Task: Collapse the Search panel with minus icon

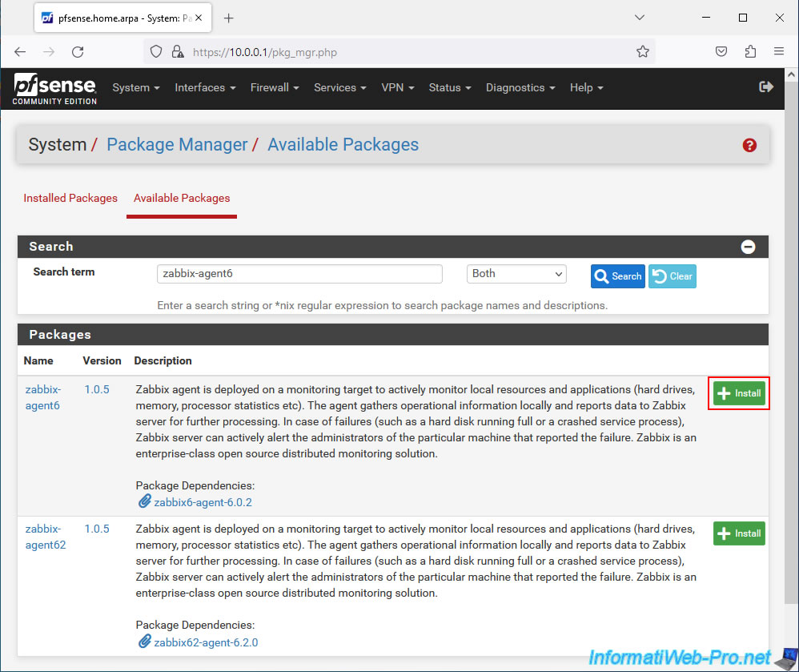Action: tap(748, 247)
